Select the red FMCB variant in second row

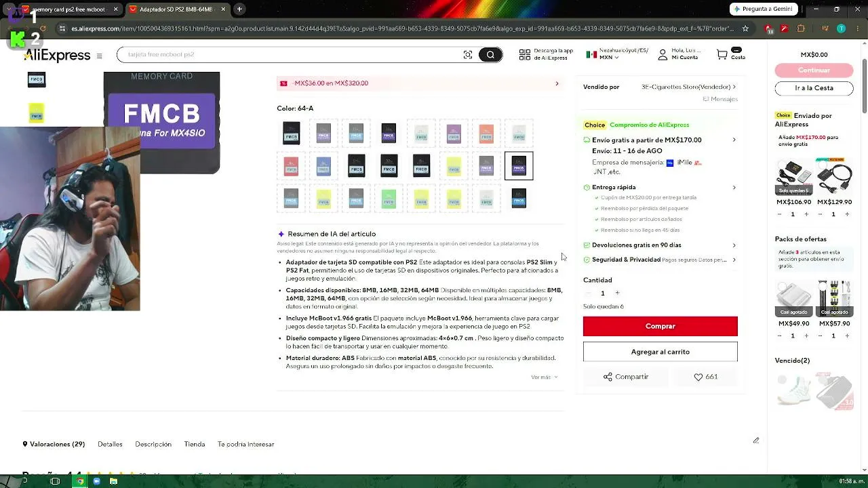(291, 165)
